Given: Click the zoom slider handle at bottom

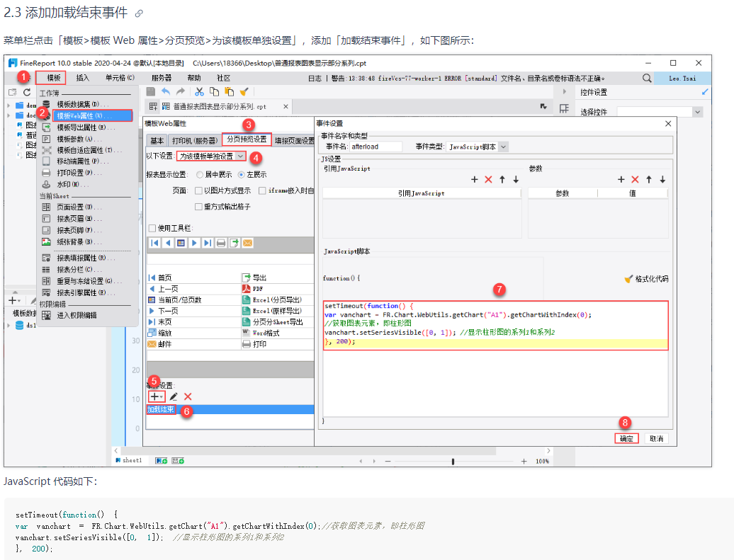Looking at the screenshot, I should click(453, 462).
